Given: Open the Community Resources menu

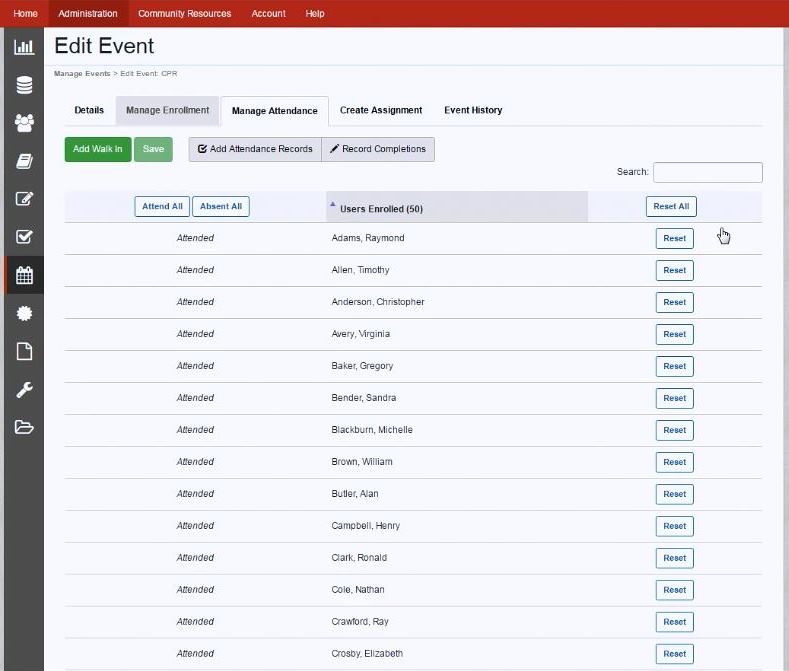Looking at the screenshot, I should (185, 14).
